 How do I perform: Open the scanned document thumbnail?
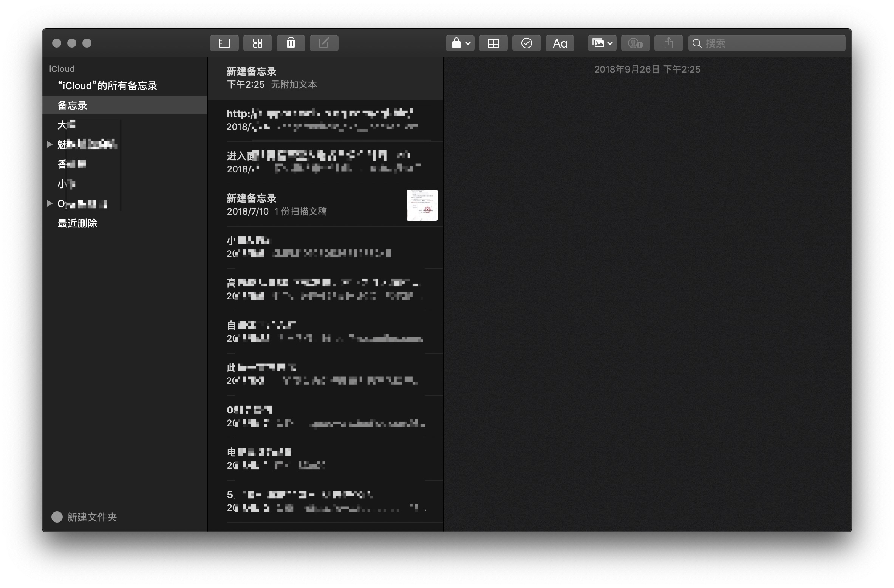(422, 205)
